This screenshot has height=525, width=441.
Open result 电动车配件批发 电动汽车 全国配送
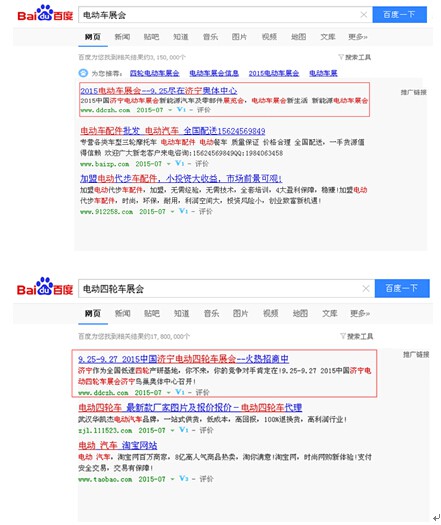[173, 131]
